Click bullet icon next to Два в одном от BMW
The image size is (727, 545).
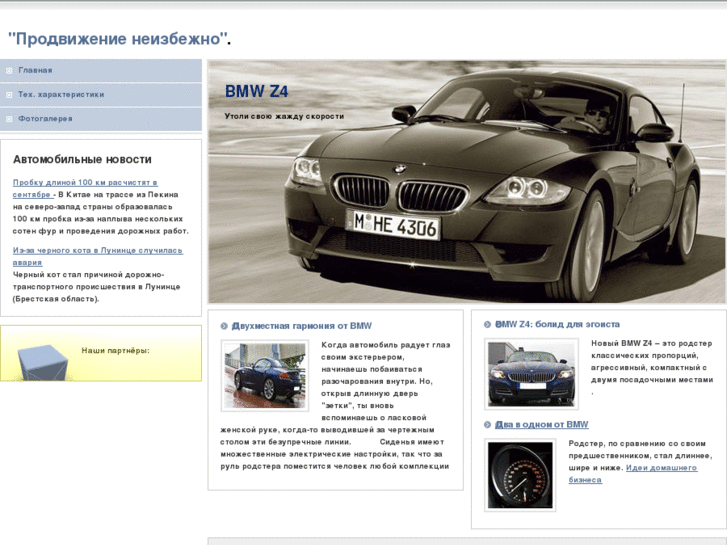coord(487,425)
